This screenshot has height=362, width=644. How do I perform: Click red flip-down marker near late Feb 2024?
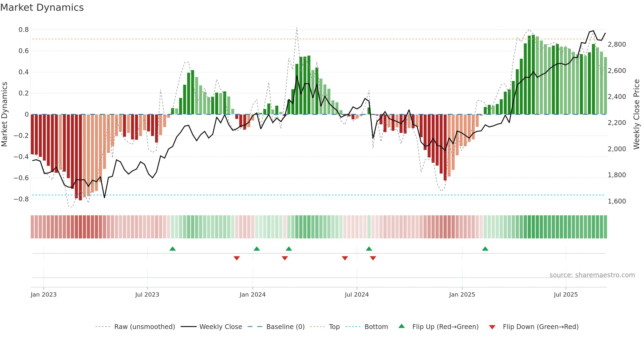[x=285, y=258]
